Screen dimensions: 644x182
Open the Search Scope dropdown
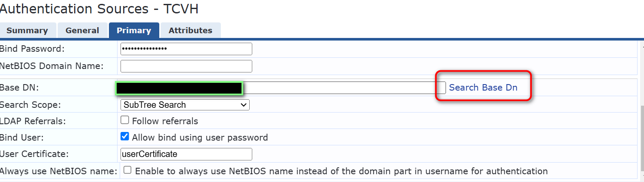(x=185, y=105)
